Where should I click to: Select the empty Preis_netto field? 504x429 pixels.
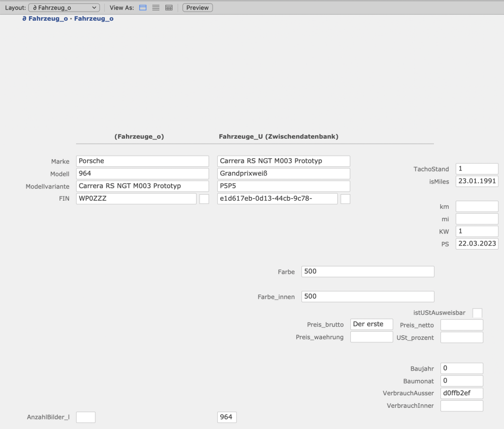(462, 325)
